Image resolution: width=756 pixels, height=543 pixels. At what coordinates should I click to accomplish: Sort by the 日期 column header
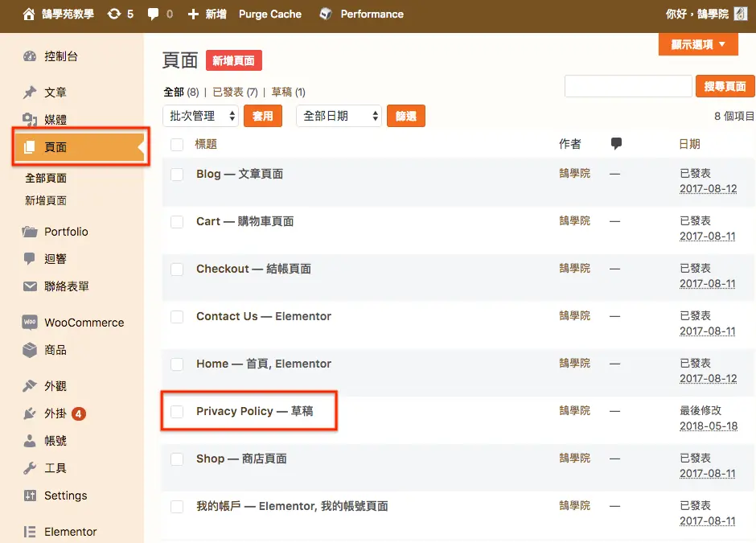click(x=689, y=144)
